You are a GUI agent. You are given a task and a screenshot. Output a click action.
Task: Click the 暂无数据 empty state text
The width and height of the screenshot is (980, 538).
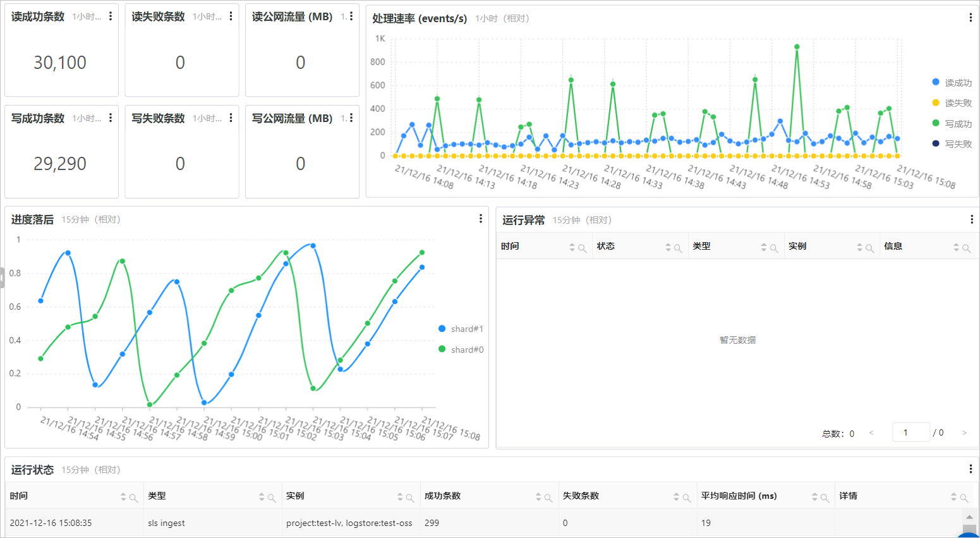737,340
